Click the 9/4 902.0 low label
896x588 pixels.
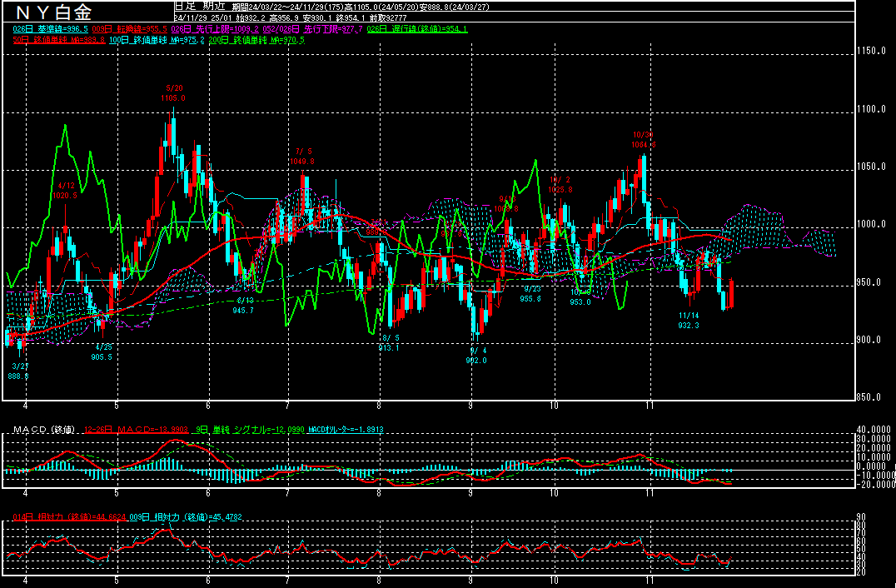point(476,356)
